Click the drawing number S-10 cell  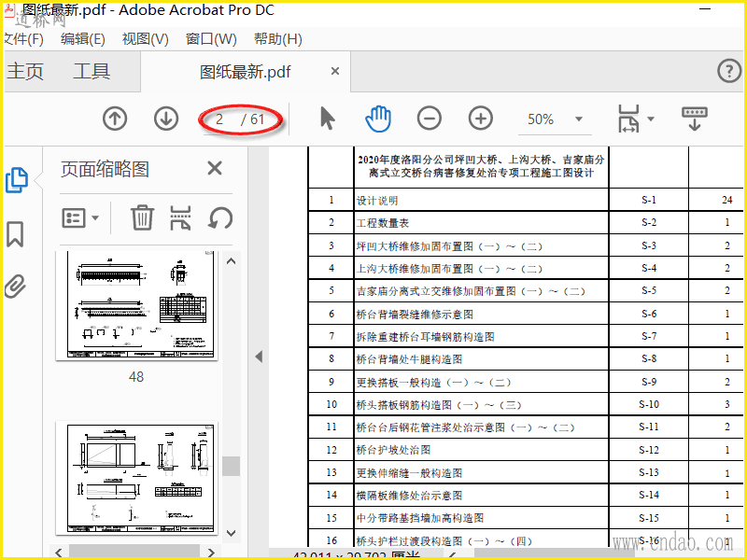[649, 404]
